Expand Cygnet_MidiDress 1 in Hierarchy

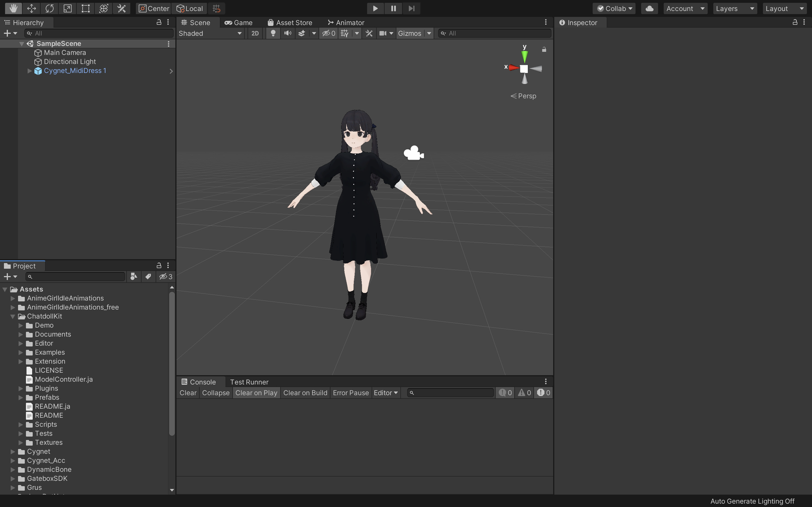click(x=30, y=71)
